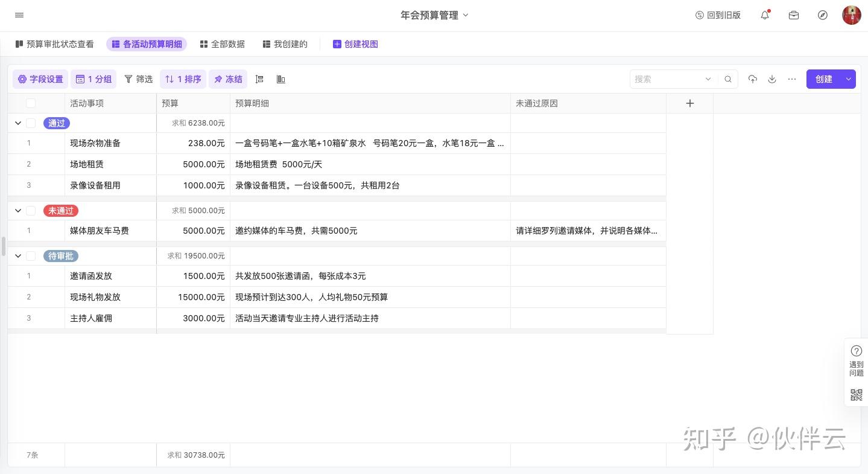Viewport: 868px width, 474px height.
Task: Select the 现场杂物准备 cell
Action: [110, 143]
